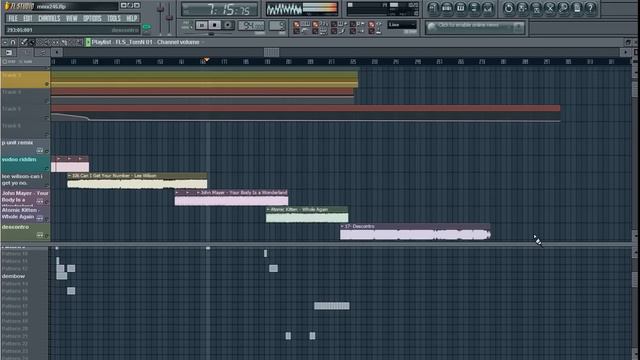Screen dimensions: 640x360
Task: Click the scissors one-click recording icon
Action: click(x=550, y=9)
